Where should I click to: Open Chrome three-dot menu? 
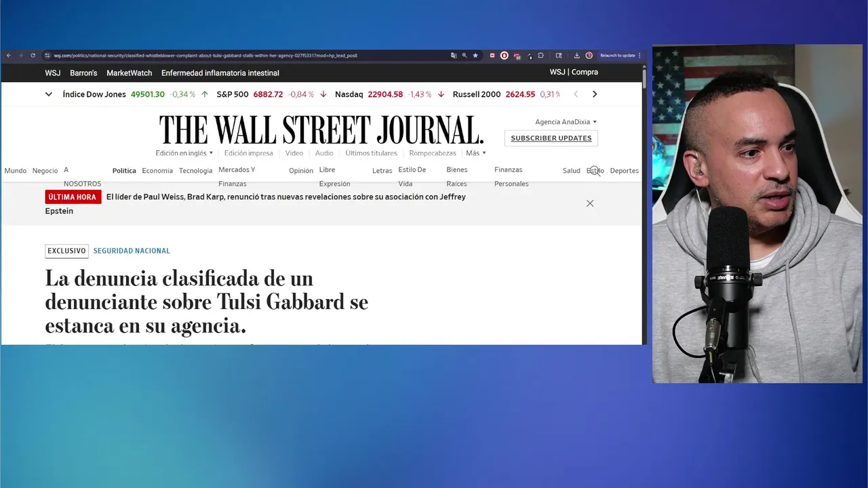tap(639, 56)
